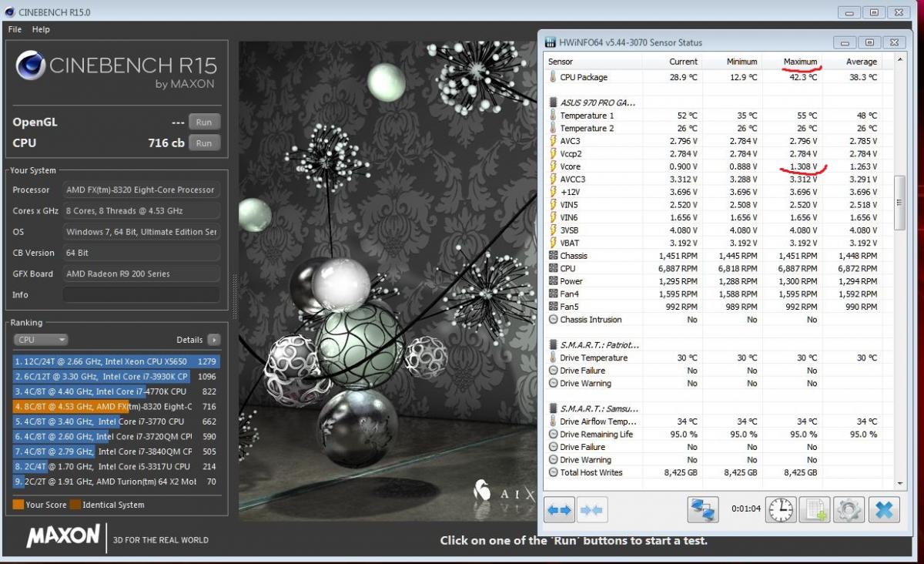The height and width of the screenshot is (564, 924).
Task: Select the Drive Airflow Temperature row
Action: (x=714, y=421)
